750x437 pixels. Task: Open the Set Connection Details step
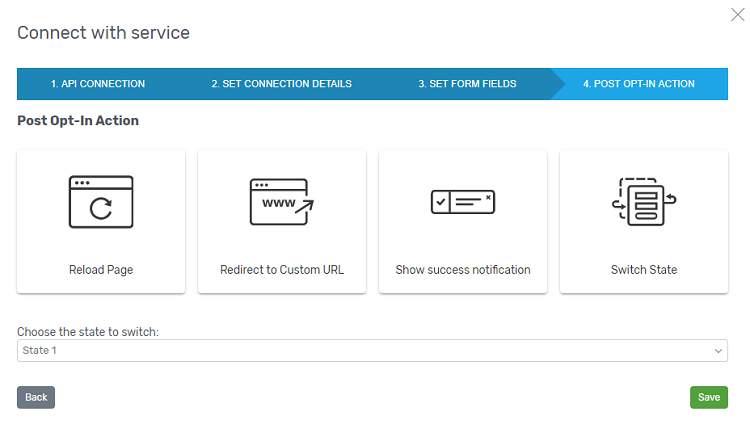282,84
